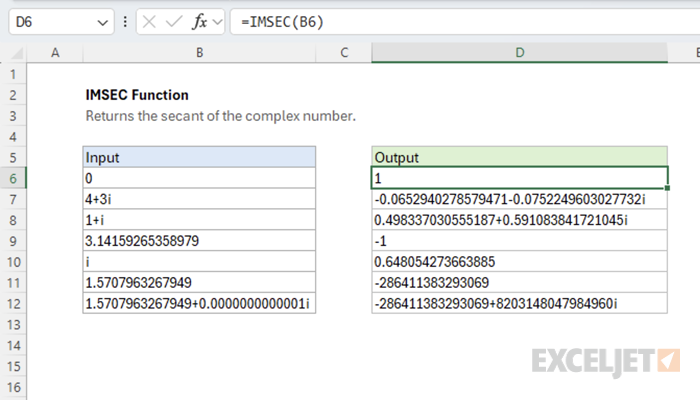
Task: Select row 15 header
Action: coord(13,367)
